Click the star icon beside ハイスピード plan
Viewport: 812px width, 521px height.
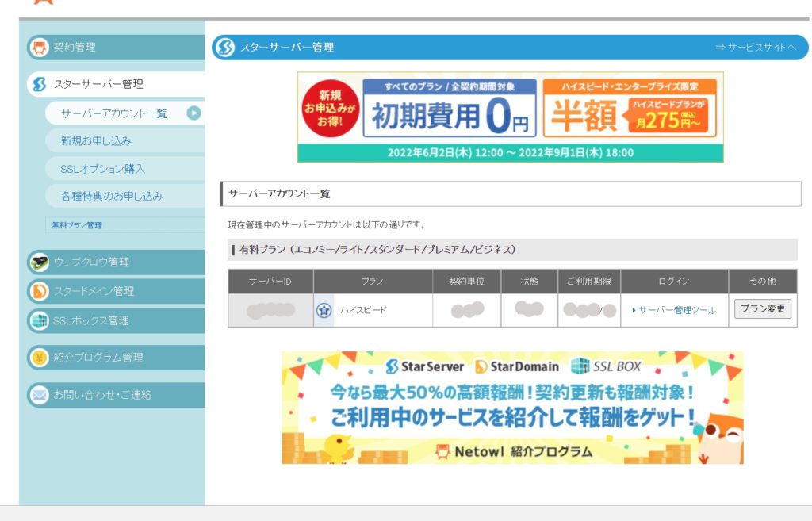coord(324,310)
